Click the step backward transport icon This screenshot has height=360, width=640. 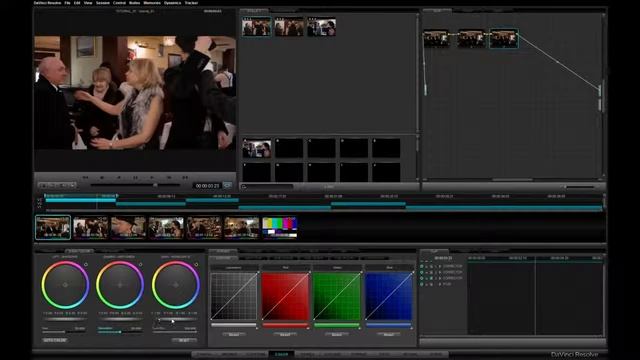tap(102, 178)
